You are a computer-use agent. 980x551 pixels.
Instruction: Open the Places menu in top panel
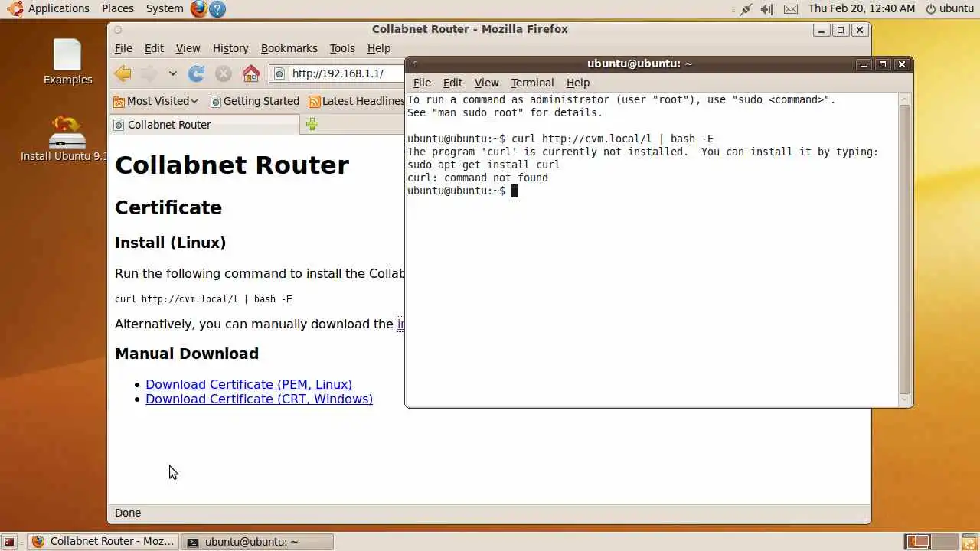(x=117, y=8)
